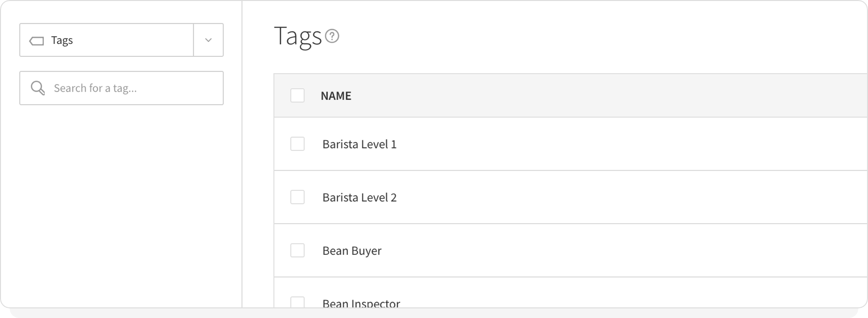Open the Barista Level 2 tag
Screen dimensions: 868x318
coord(359,197)
